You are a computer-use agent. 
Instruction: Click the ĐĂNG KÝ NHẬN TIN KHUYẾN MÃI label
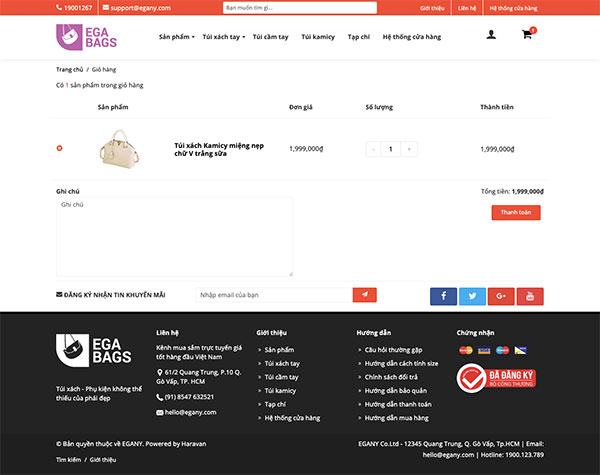point(111,295)
